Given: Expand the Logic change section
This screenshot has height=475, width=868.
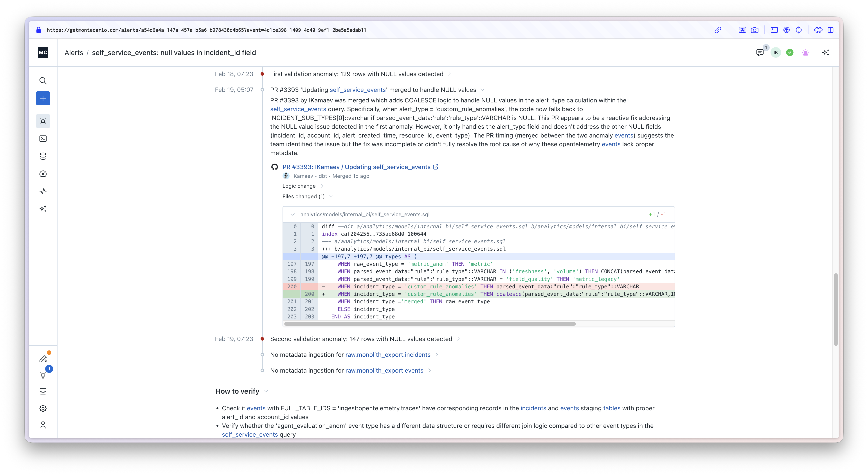Looking at the screenshot, I should coord(321,186).
